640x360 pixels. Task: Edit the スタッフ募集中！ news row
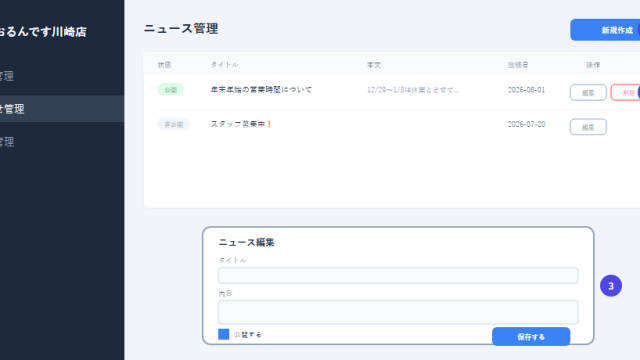[x=588, y=127]
